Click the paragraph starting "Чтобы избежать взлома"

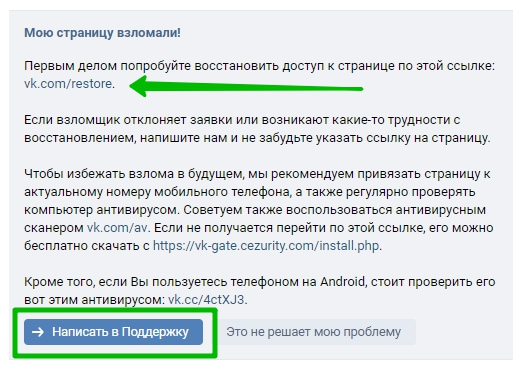click(257, 210)
